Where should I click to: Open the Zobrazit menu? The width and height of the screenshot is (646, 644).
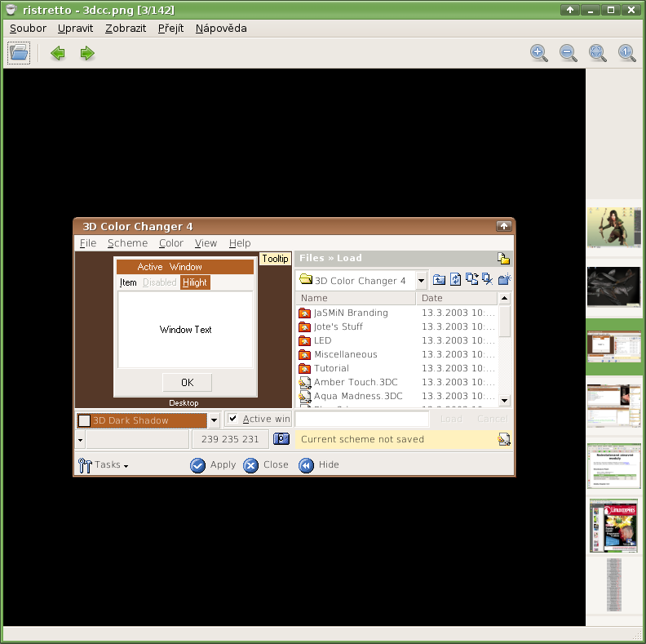pos(125,28)
